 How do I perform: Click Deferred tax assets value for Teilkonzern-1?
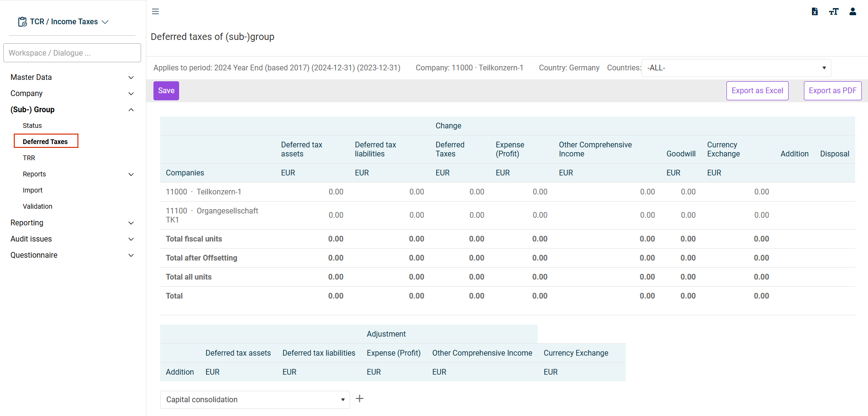pos(336,192)
